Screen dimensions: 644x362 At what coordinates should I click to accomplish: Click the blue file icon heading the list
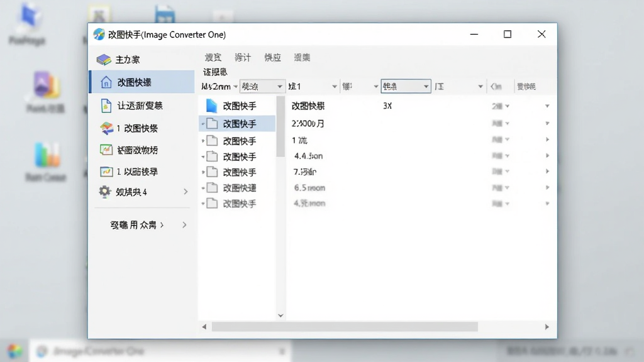pyautogui.click(x=211, y=106)
